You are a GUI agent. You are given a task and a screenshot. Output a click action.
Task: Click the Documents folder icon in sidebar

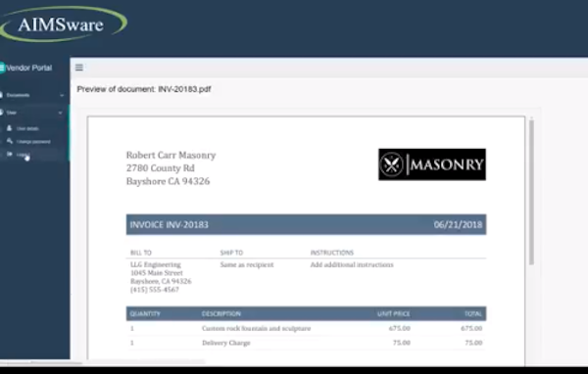(2, 95)
